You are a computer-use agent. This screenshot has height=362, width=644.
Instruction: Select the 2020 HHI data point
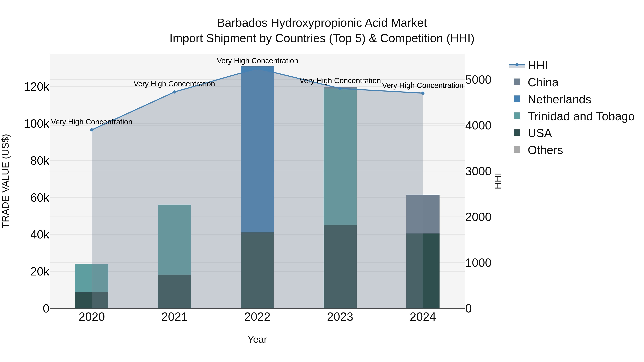(x=92, y=130)
